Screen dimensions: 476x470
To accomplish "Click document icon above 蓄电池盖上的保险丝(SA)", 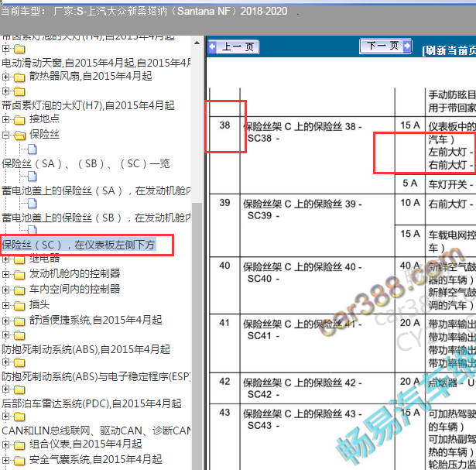I will point(33,177).
